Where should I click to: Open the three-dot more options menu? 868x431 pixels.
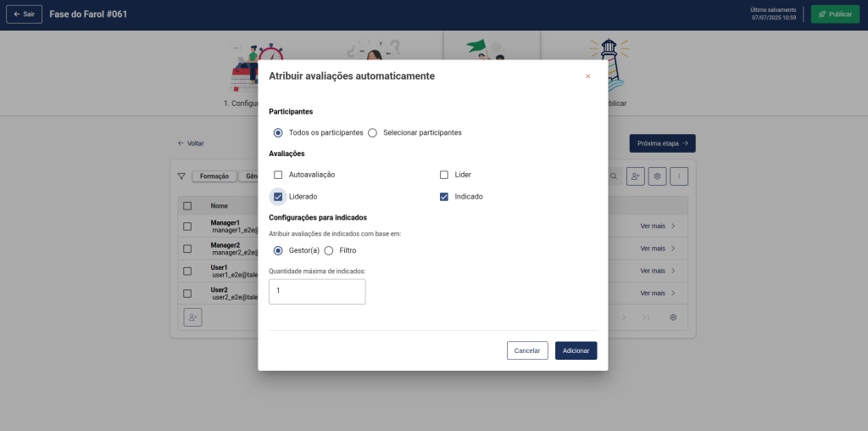point(678,176)
